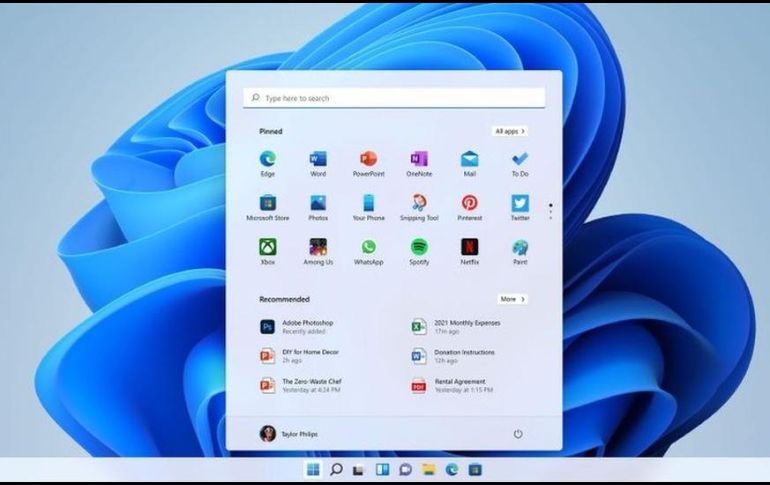Click the power button in Start menu
This screenshot has height=485, width=770.
(518, 434)
